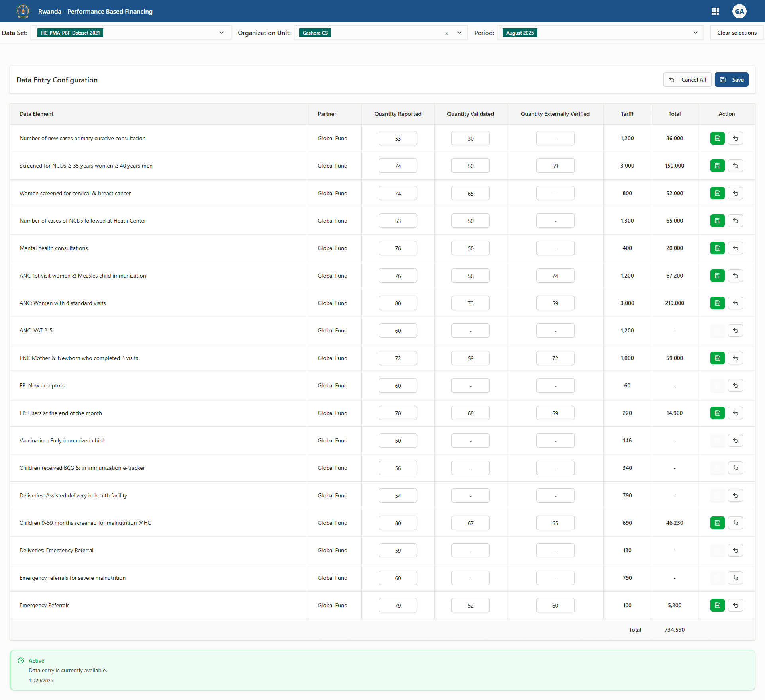Edit Quantity Validated for FP: New acceptors
Viewport: 765px width, 700px height.
470,385
